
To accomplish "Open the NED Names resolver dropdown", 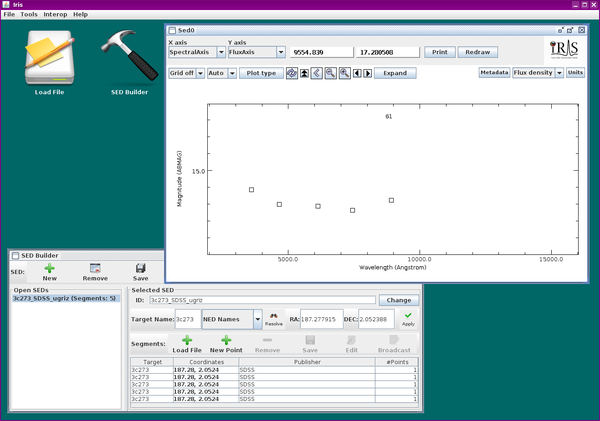I will (x=258, y=319).
